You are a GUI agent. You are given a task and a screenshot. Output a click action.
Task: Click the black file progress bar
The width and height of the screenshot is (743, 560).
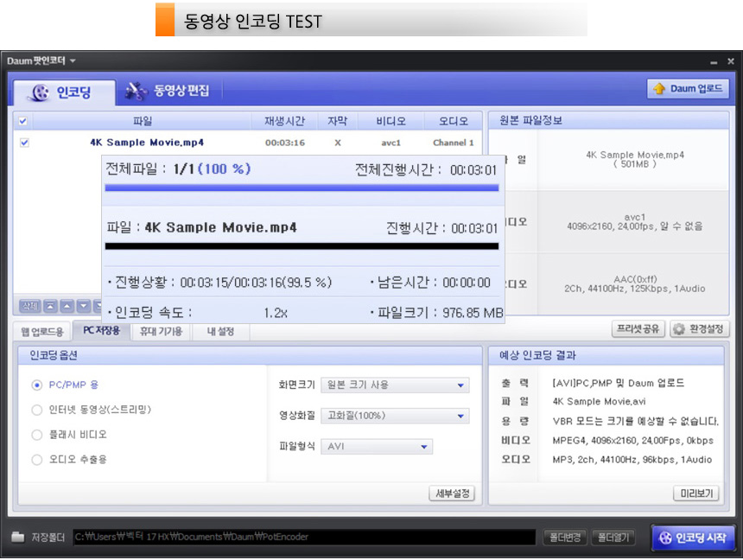302,246
